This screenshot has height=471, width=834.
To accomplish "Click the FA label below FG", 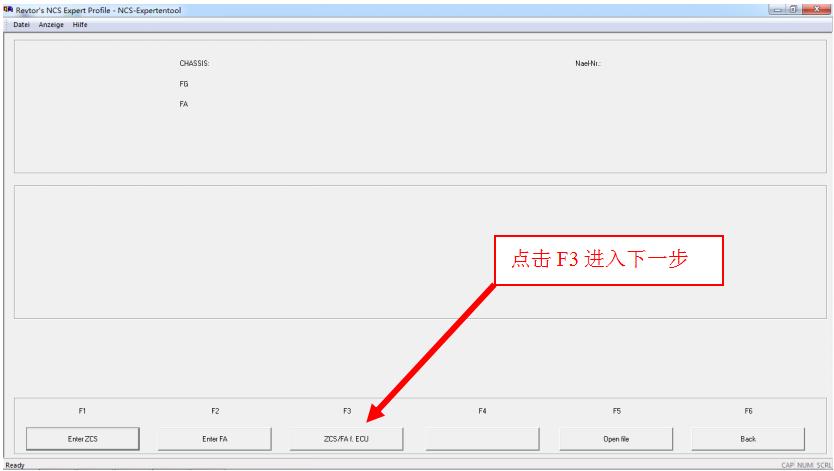I will coord(184,104).
